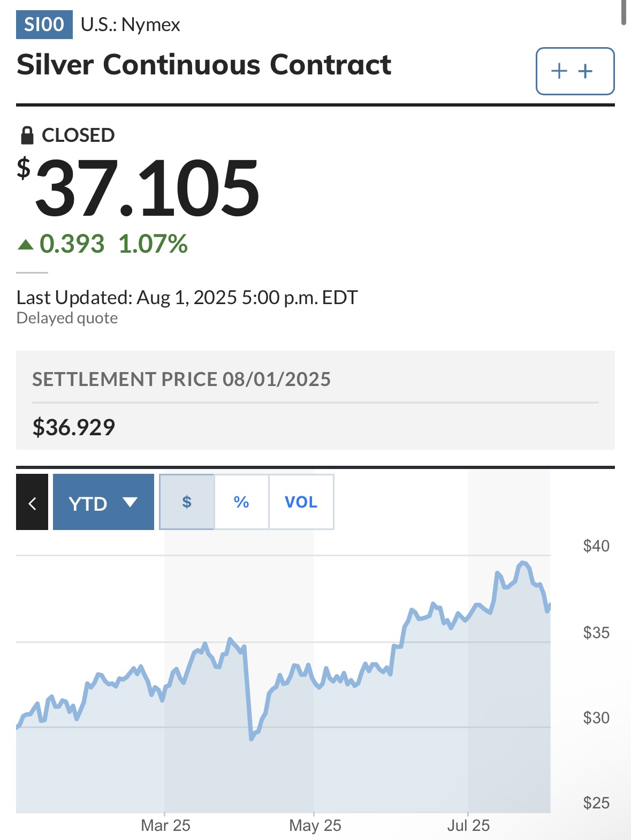Click the $37.105 last price
The image size is (631, 840).
click(138, 187)
